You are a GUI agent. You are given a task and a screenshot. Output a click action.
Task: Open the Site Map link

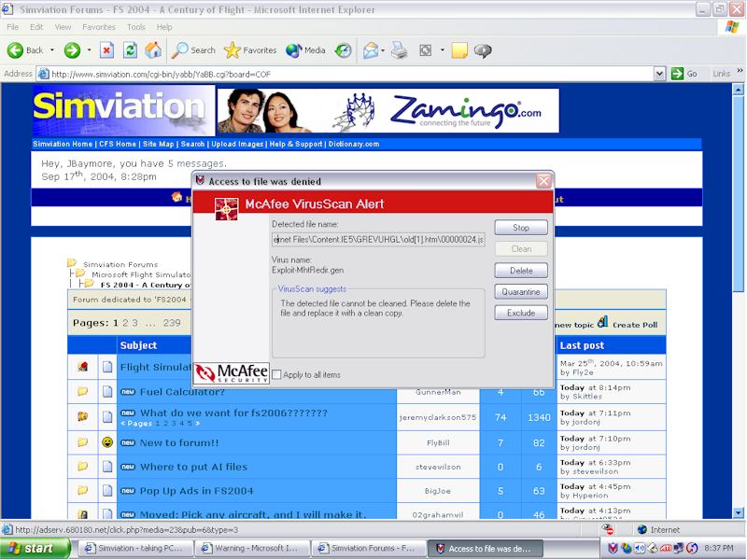[158, 144]
